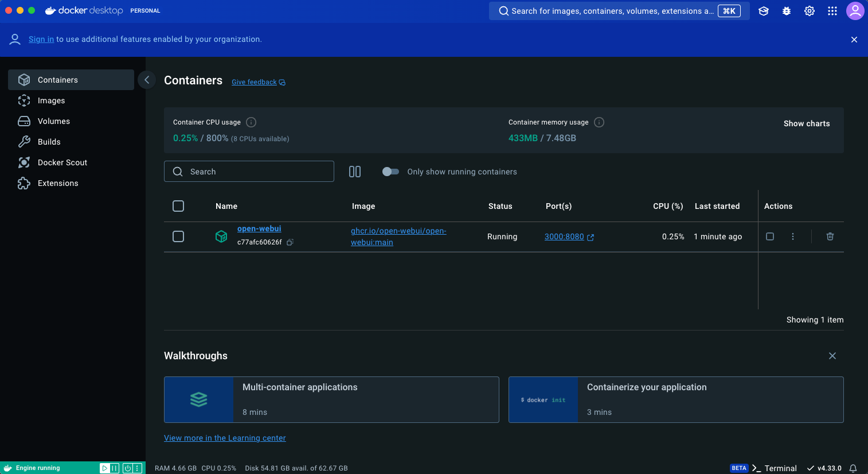Open the Terminal panel

(775, 468)
